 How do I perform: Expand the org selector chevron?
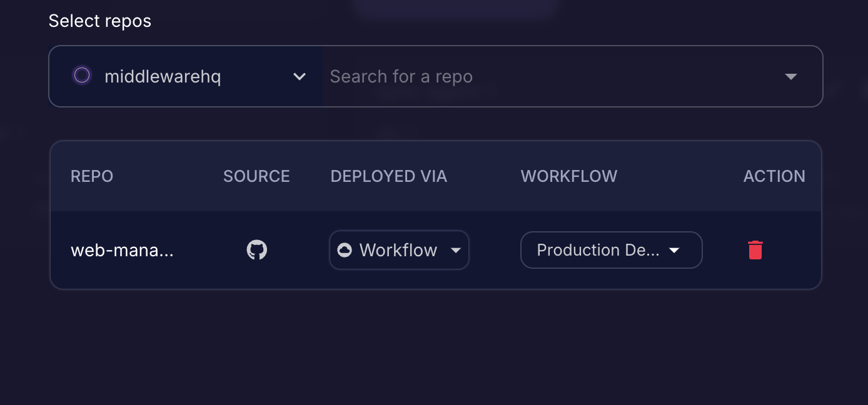(300, 76)
